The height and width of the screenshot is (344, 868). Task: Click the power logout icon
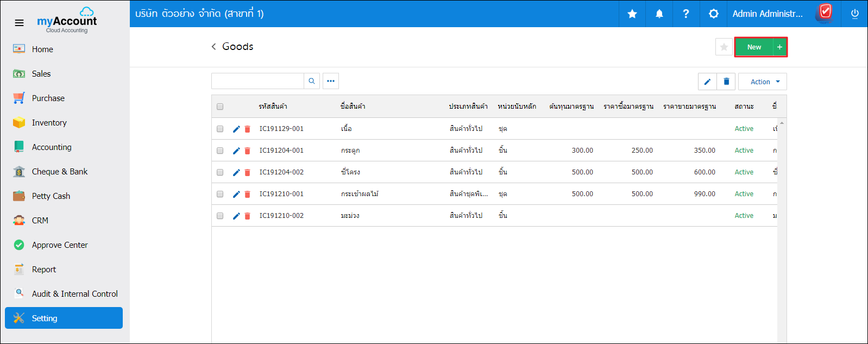854,14
